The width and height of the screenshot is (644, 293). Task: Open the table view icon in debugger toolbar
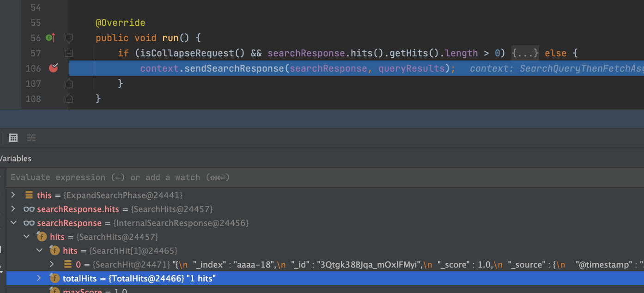(x=13, y=138)
